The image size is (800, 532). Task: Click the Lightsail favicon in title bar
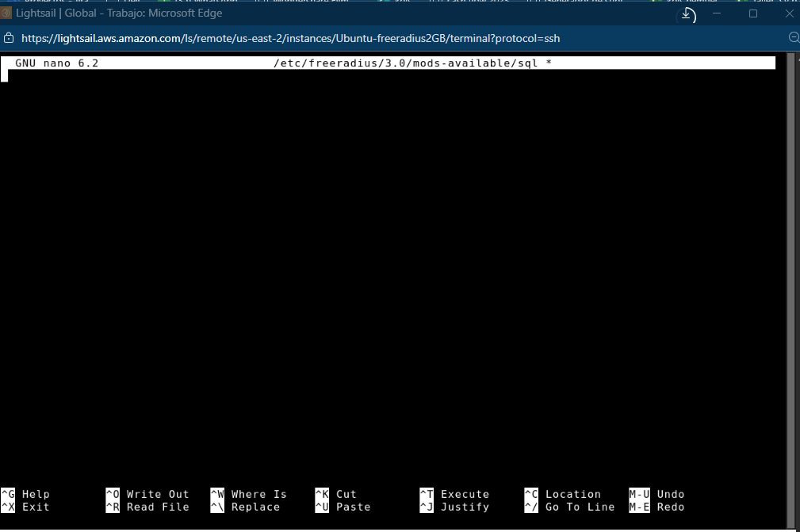pos(6,13)
